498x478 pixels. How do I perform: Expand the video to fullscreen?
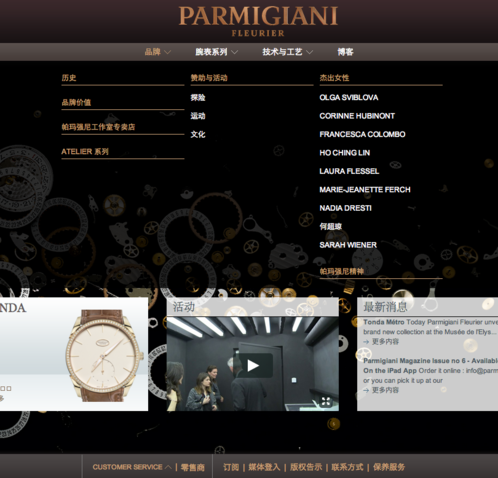[326, 401]
